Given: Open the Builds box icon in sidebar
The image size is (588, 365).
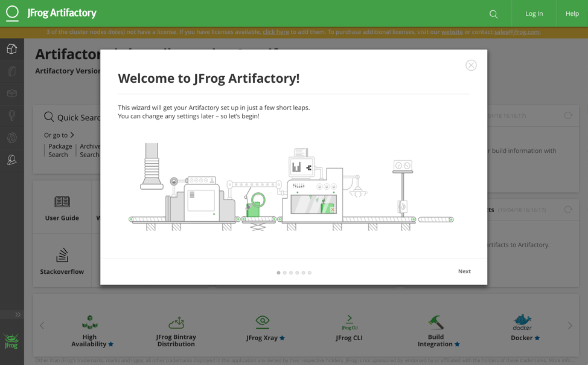Looking at the screenshot, I should (x=12, y=93).
